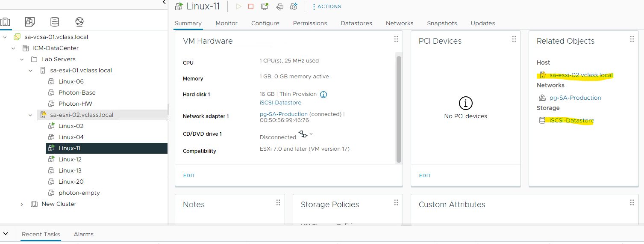Click Hard disk 1 info icon
644x244 pixels.
pos(323,95)
